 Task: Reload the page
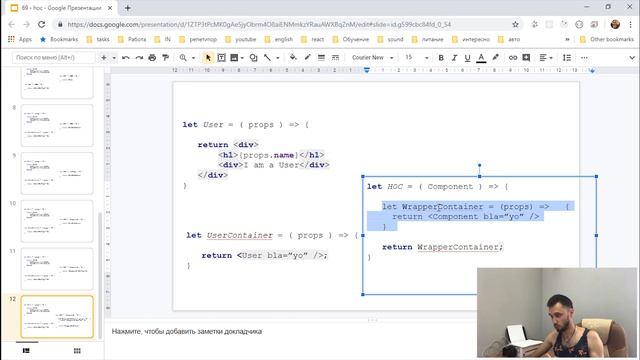click(42, 24)
